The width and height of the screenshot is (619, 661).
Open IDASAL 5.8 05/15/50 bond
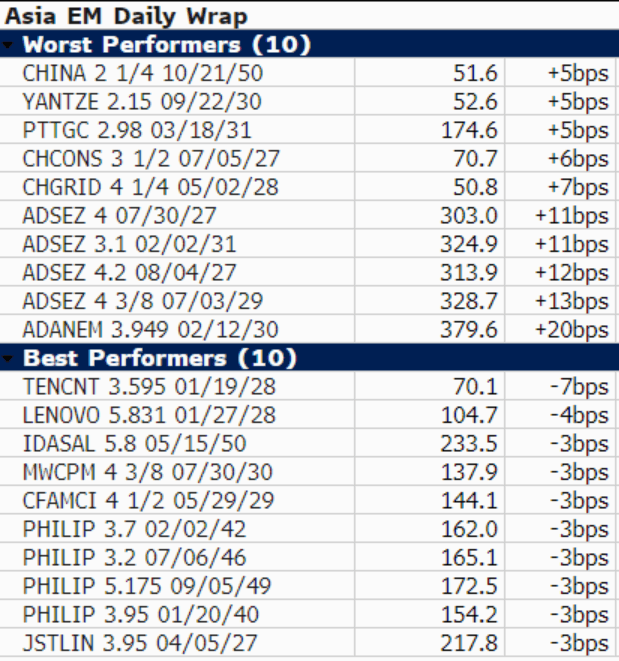(134, 444)
